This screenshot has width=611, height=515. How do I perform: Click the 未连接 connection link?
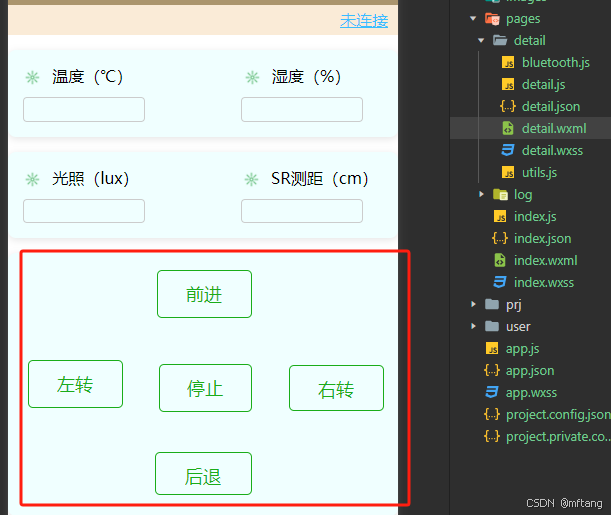[x=364, y=21]
